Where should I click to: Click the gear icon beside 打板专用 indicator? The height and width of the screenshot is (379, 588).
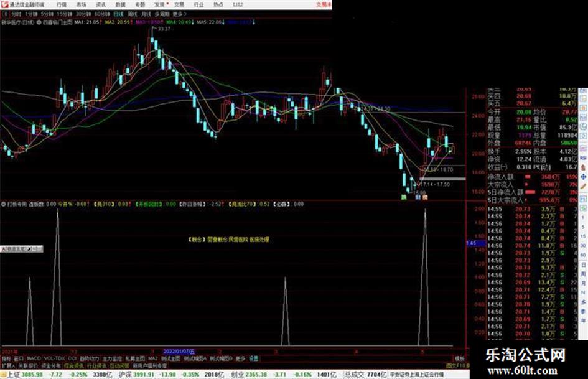click(4, 205)
